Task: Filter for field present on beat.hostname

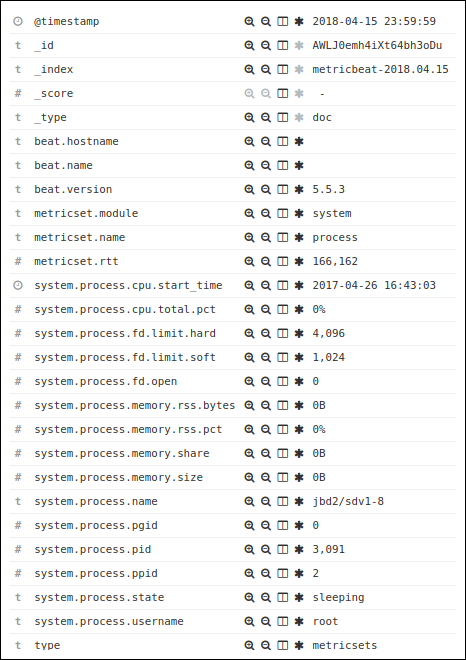Action: point(299,141)
